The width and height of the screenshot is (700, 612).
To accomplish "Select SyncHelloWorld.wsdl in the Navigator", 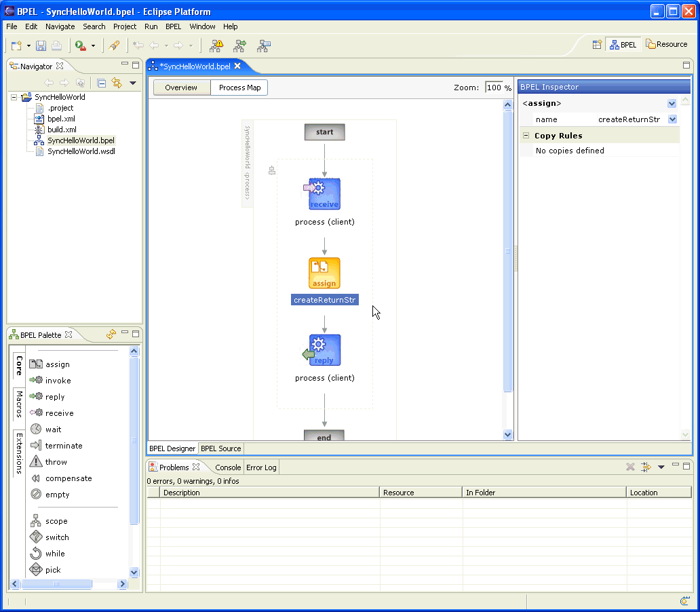I will tap(81, 151).
